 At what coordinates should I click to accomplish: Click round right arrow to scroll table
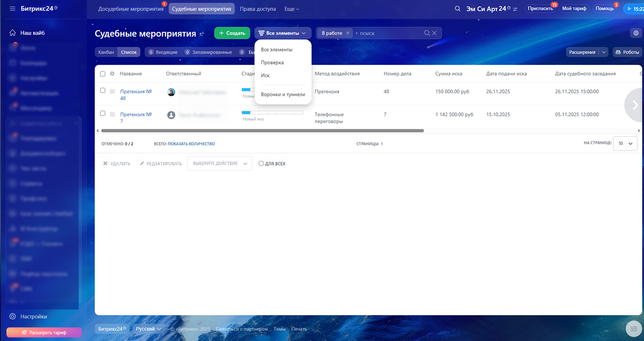tap(634, 105)
